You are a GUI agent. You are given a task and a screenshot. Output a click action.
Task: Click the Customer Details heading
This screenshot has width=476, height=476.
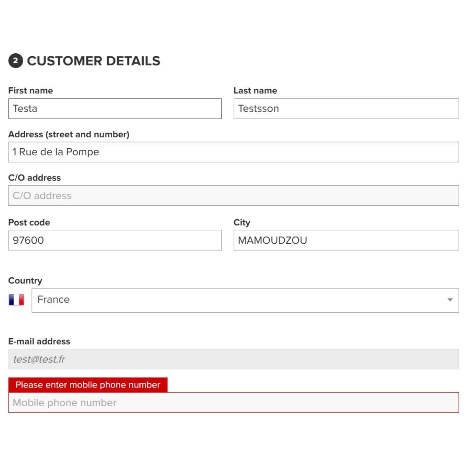(x=94, y=61)
